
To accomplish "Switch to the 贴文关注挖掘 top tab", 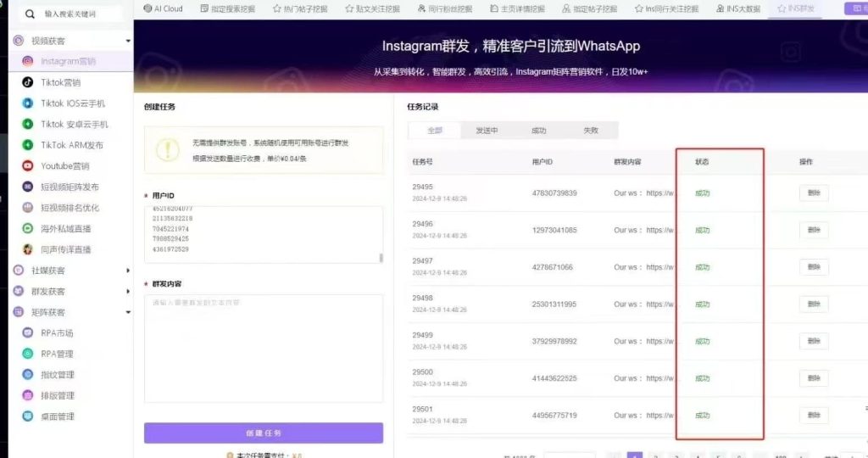I will click(x=373, y=8).
